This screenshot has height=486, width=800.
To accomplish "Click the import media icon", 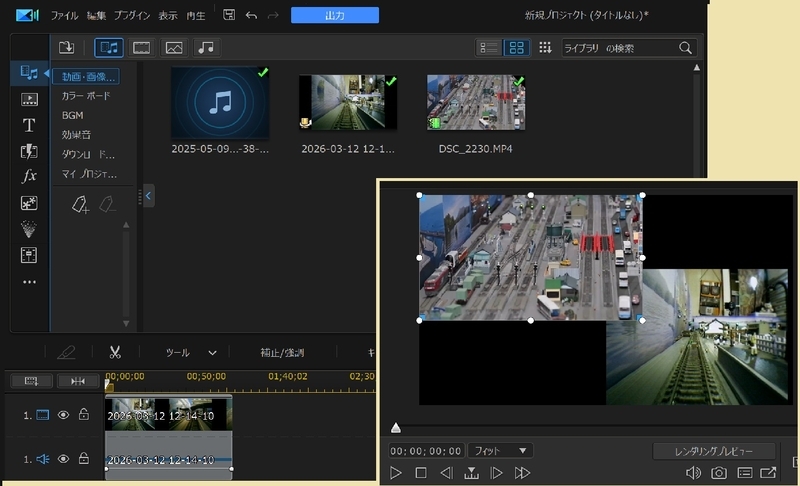I will click(x=66, y=47).
